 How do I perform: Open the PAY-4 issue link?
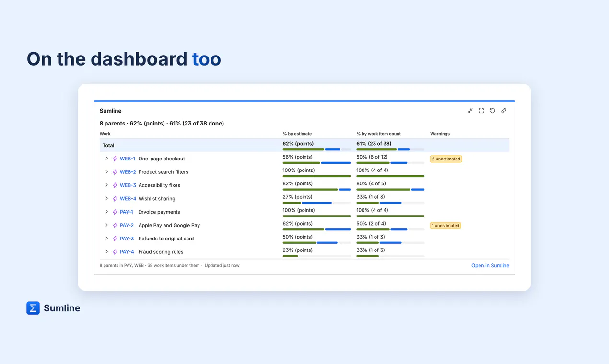(127, 252)
